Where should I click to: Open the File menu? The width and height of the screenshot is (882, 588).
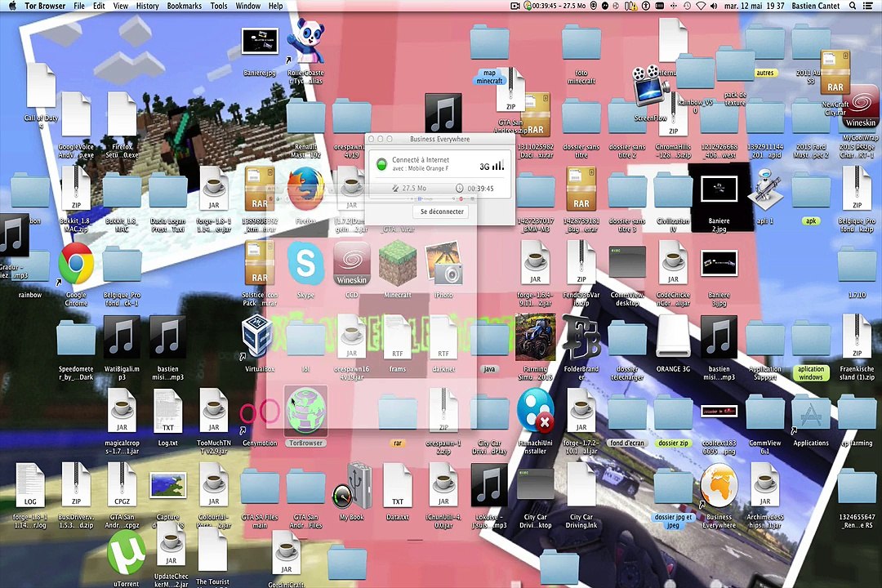tap(79, 6)
